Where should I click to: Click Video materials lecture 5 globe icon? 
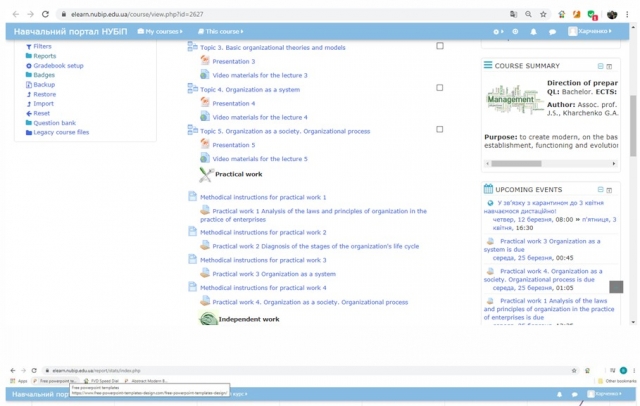tap(205, 158)
